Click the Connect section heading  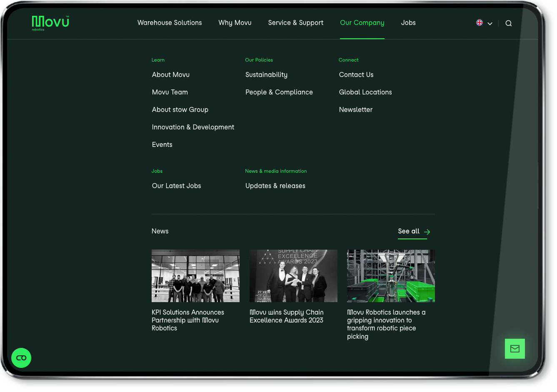tap(349, 60)
